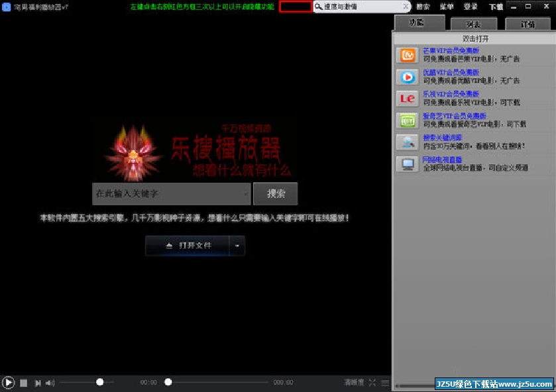Open the 芒果VIP会员免费版 link
Viewport: 556px width, 392px height.
(x=451, y=51)
